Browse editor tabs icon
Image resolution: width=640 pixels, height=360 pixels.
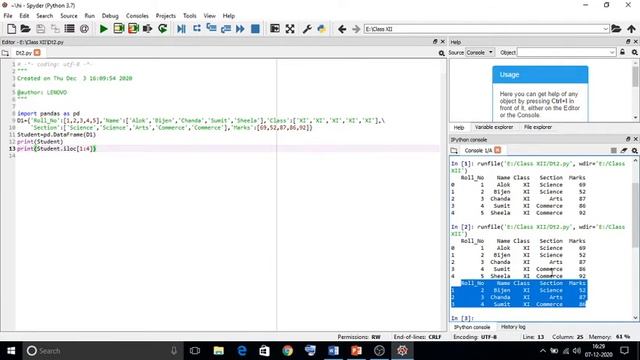coord(5,53)
